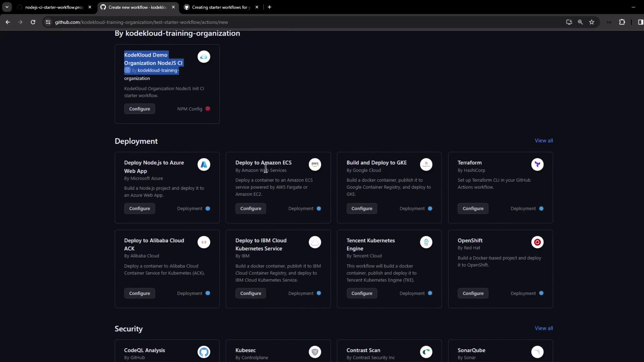The image size is (644, 362).
Task: View all Deployment workflows
Action: (x=543, y=141)
